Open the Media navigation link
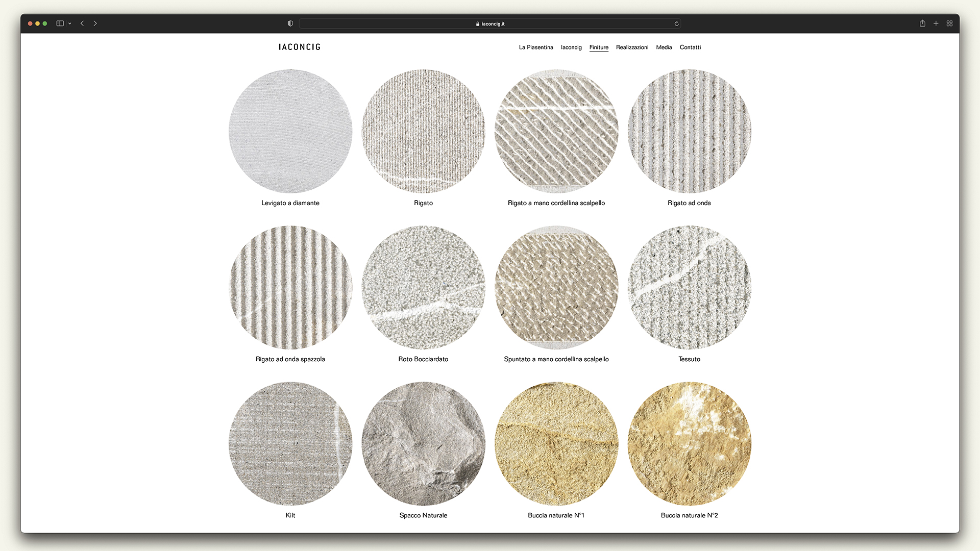This screenshot has height=551, width=980. click(x=664, y=47)
